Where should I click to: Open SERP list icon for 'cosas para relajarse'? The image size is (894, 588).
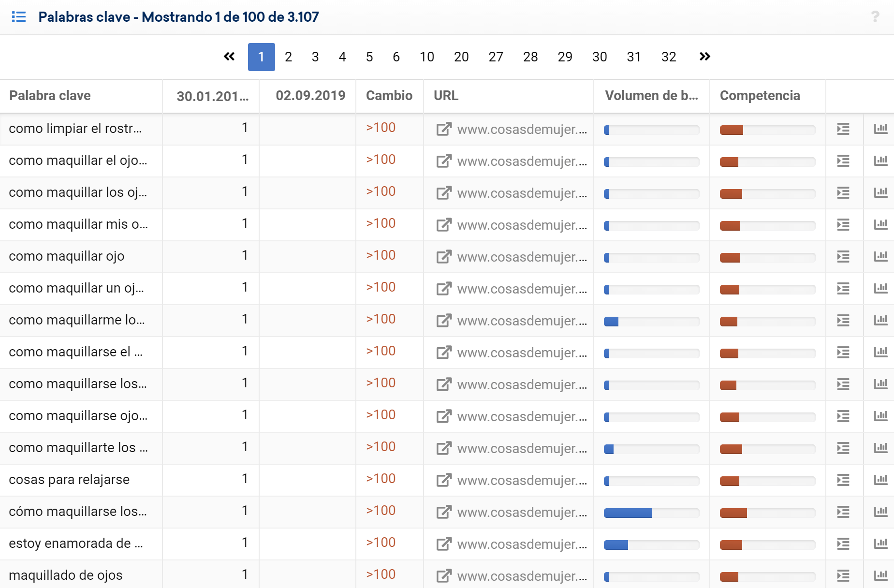pyautogui.click(x=843, y=480)
